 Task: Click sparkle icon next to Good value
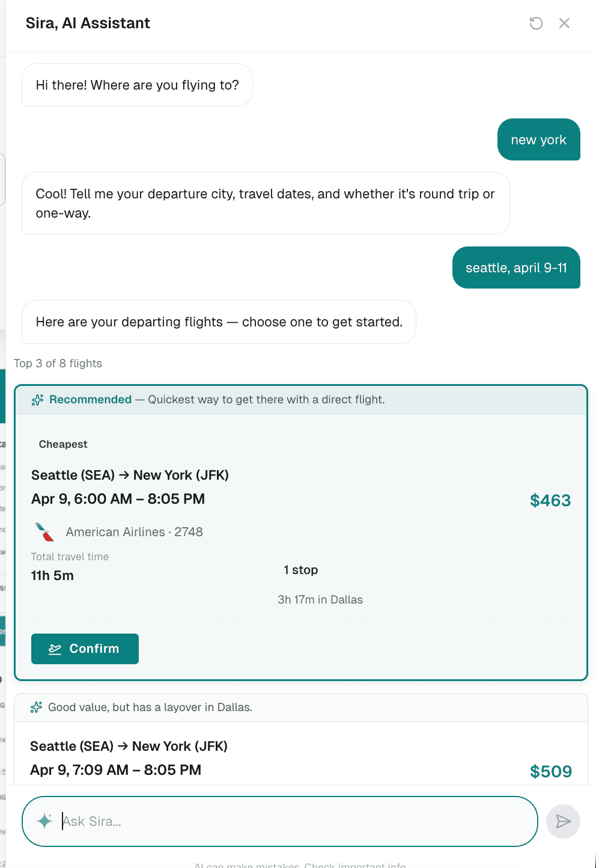(x=36, y=708)
